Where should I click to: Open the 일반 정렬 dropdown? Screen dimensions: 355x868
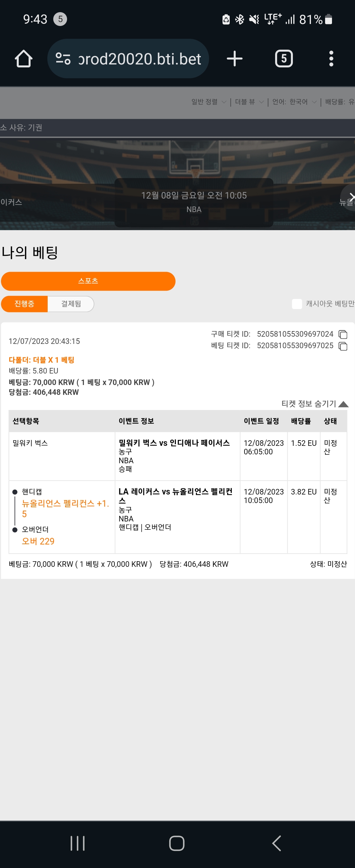(x=208, y=102)
